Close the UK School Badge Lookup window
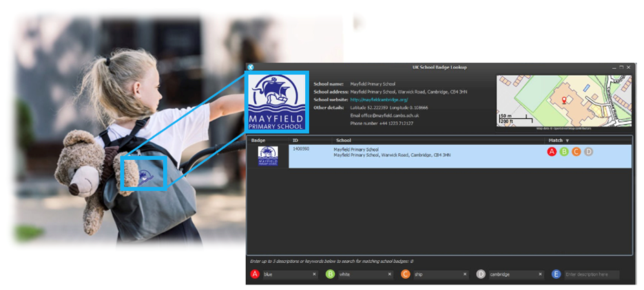This screenshot has width=644, height=290. pos(628,68)
